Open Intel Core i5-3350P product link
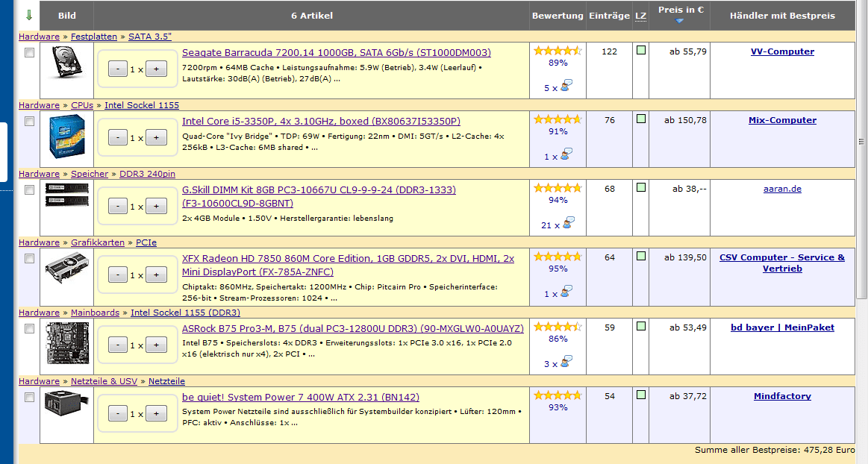 (x=321, y=121)
